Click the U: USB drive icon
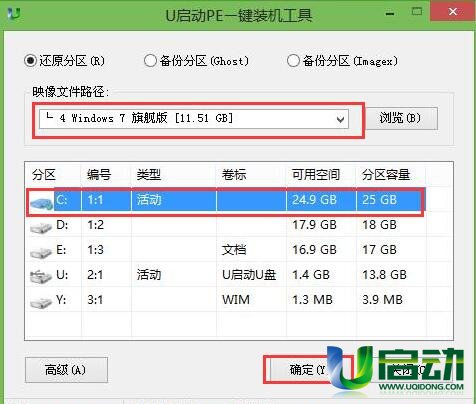 pyautogui.click(x=41, y=277)
